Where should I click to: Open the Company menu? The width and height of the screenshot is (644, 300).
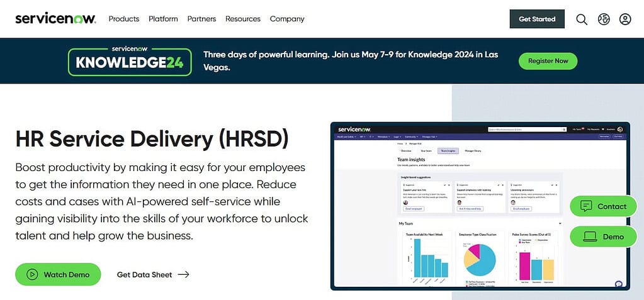pyautogui.click(x=287, y=19)
